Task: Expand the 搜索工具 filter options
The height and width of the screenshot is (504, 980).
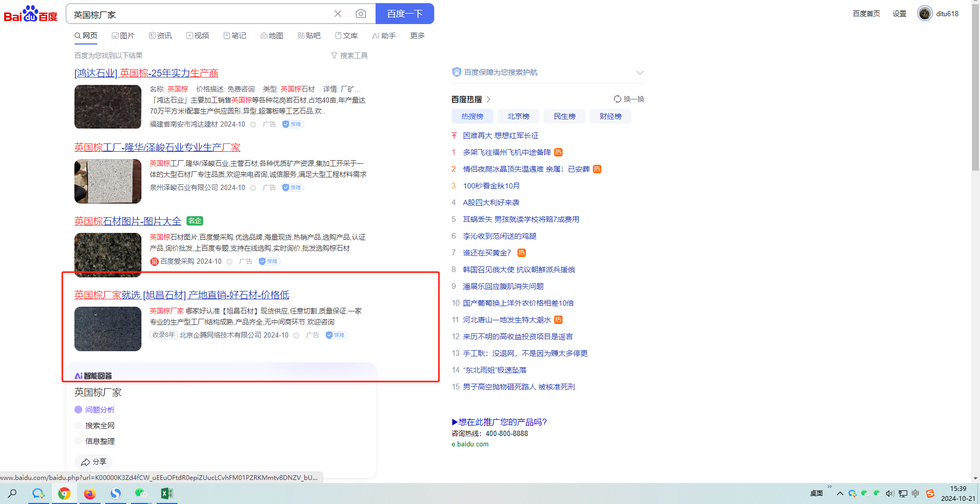Action: click(x=349, y=55)
